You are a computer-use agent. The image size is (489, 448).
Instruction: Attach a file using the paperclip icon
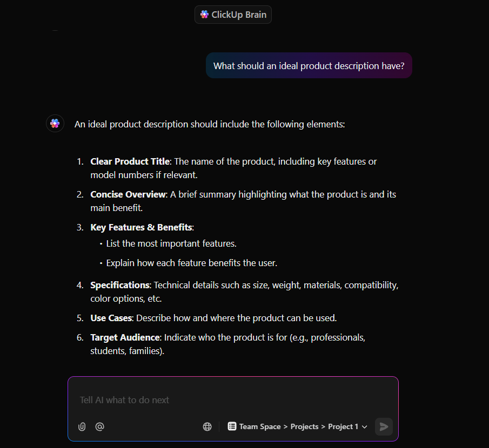82,426
